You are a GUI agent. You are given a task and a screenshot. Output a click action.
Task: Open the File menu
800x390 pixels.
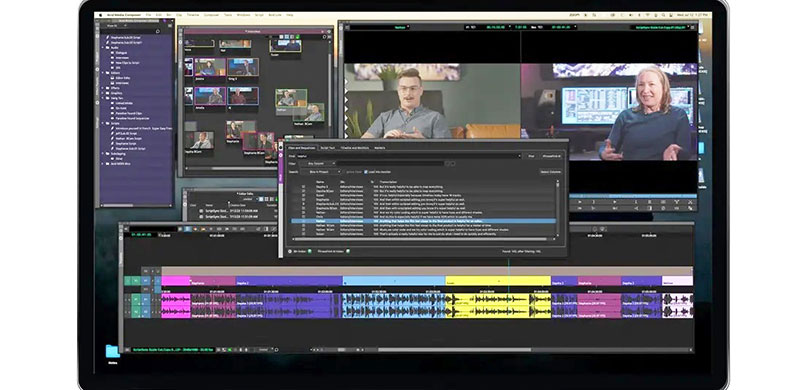[148, 15]
